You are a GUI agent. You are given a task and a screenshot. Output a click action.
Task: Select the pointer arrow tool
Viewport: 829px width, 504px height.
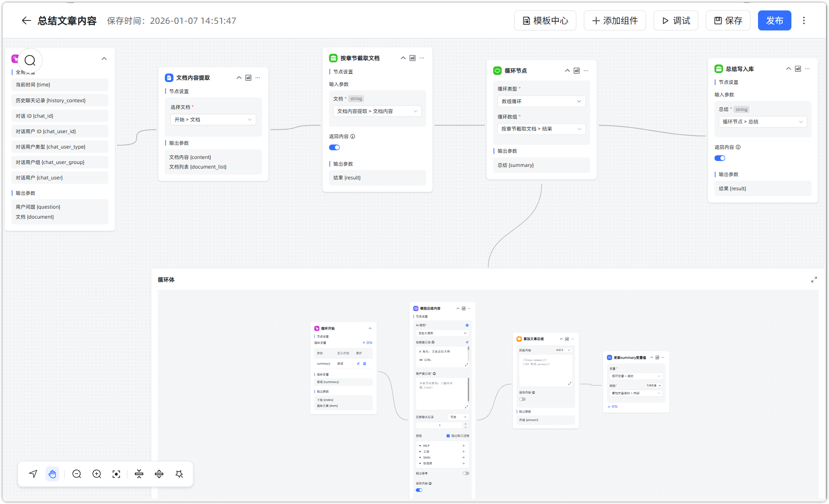[x=33, y=474]
